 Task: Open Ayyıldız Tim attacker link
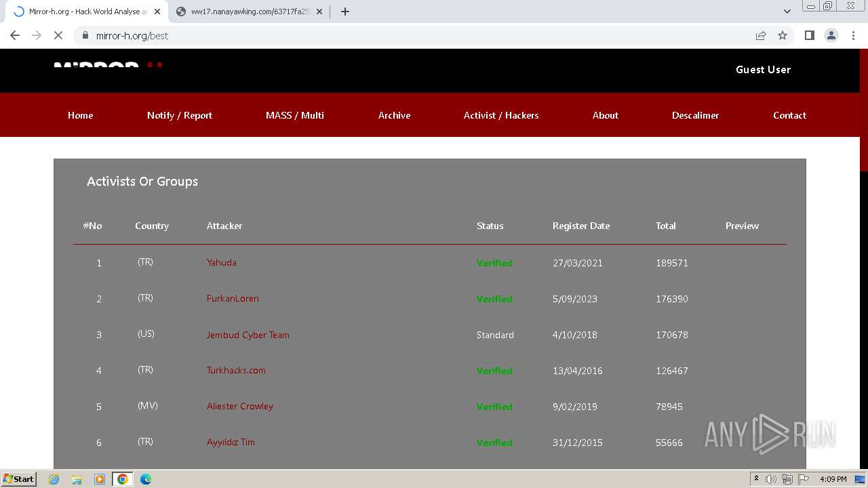click(x=231, y=442)
